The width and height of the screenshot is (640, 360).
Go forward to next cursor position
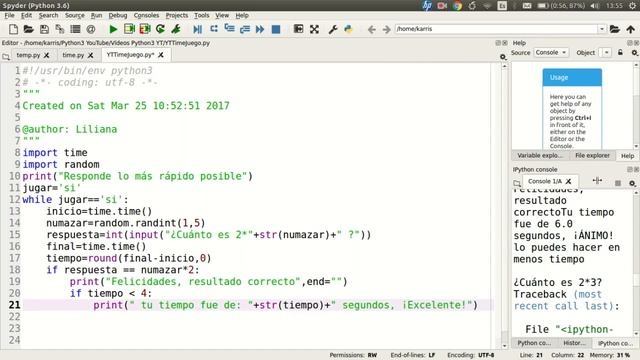click(x=386, y=29)
